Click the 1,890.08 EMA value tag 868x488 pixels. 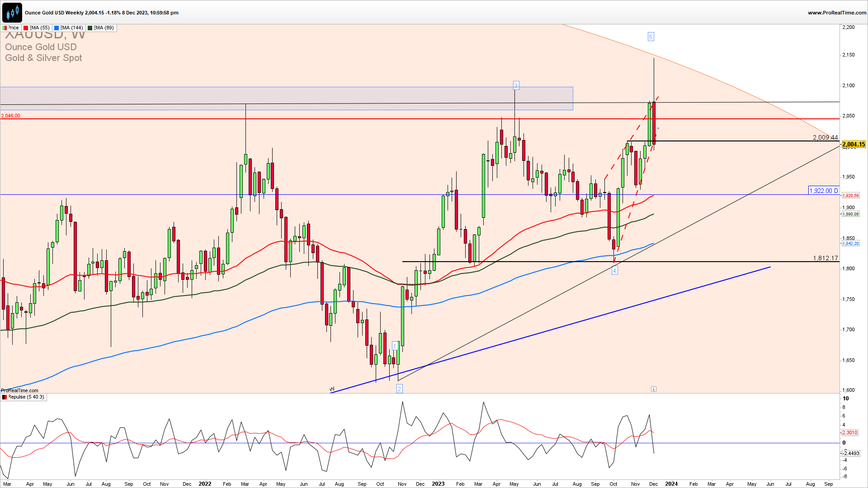click(x=850, y=214)
